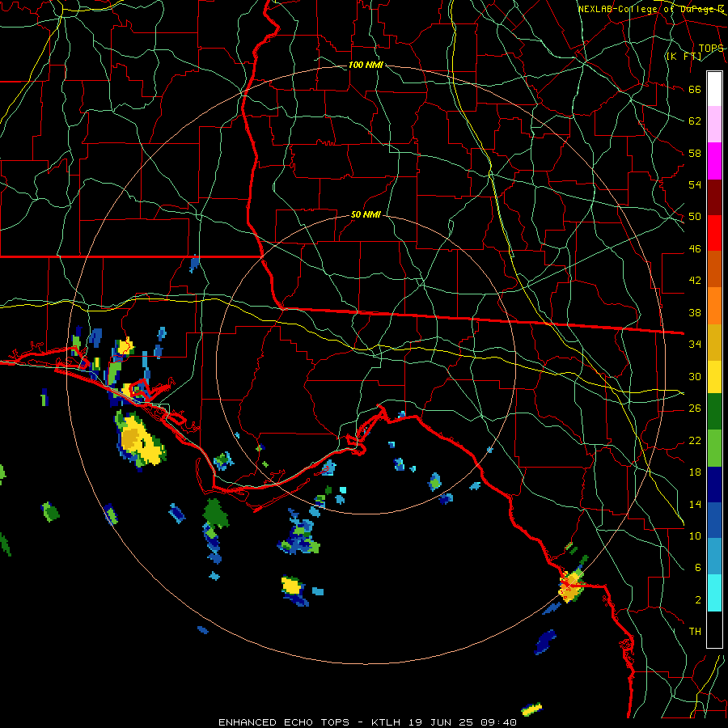Click the 'TH' legend label
The image size is (728, 728).
pyautogui.click(x=695, y=632)
